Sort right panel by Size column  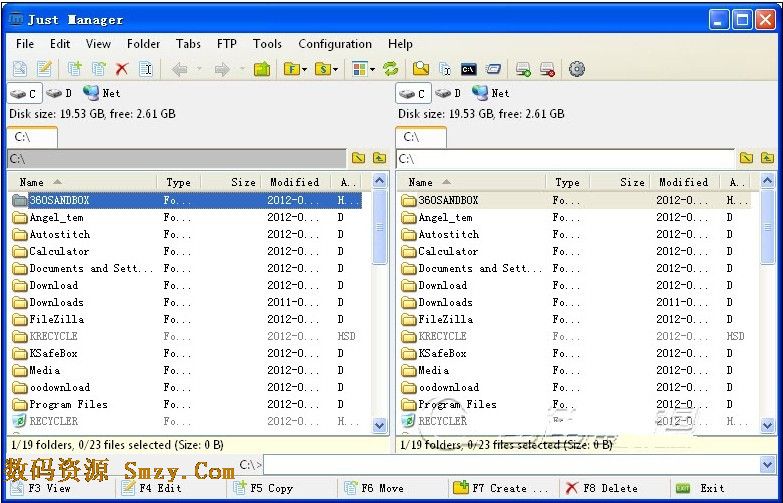tap(619, 182)
